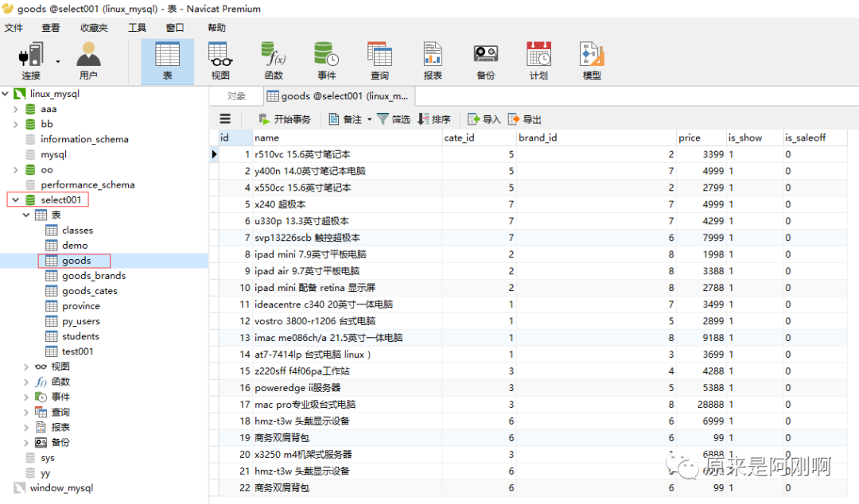The image size is (859, 504).
Task: Open the 报表 report toolbar button
Action: [433, 60]
